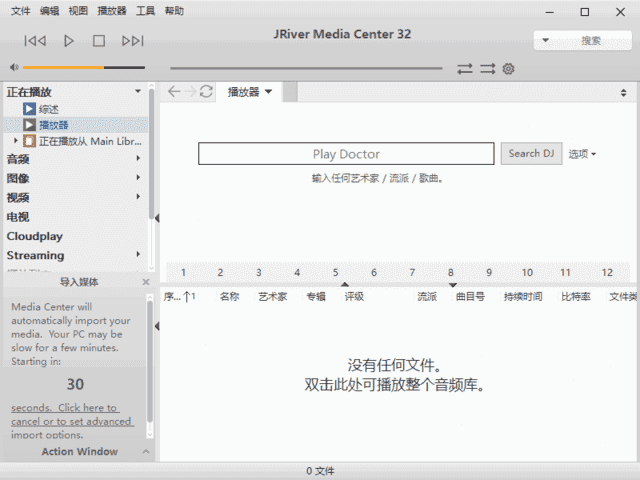This screenshot has height=480, width=640.
Task: Skip to the next track
Action: 132,41
